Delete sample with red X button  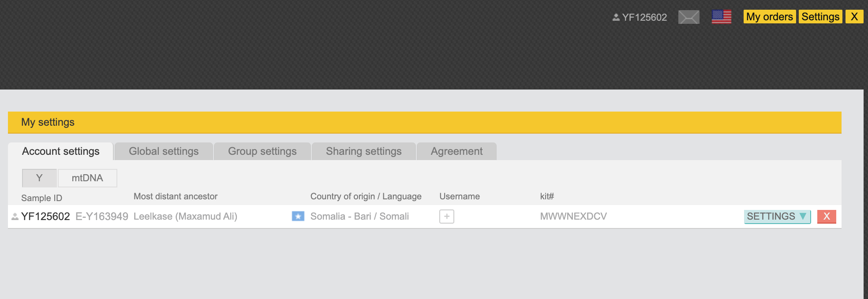[826, 217]
